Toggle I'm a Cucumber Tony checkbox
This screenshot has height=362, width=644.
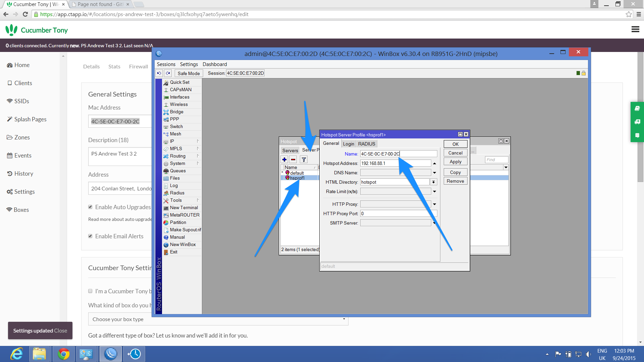[x=90, y=291]
